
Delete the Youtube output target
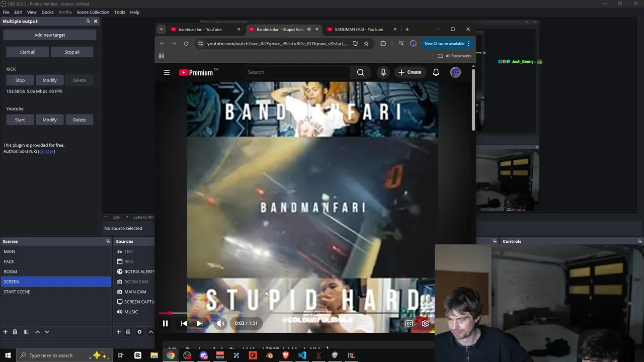[x=79, y=120]
